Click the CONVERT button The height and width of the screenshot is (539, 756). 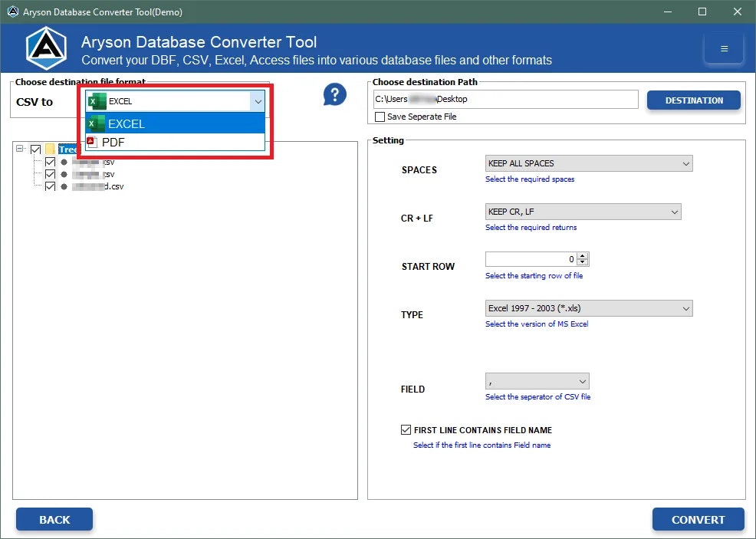pos(698,520)
